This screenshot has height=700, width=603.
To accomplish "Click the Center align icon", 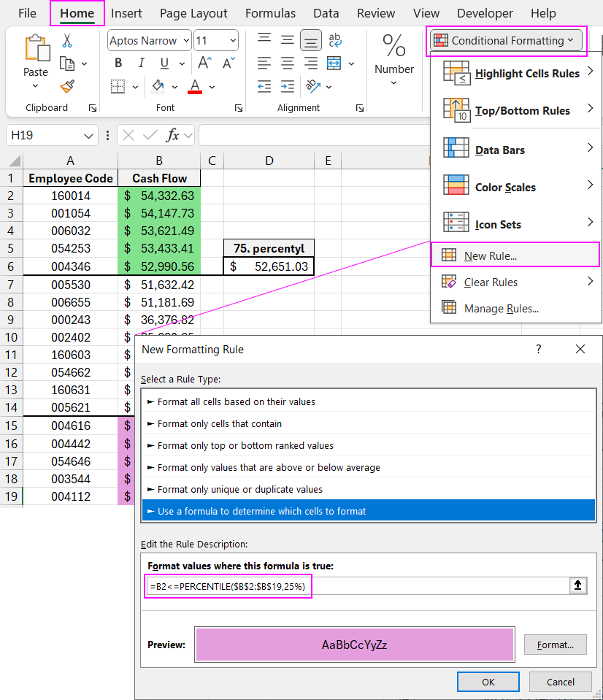I will pyautogui.click(x=288, y=64).
